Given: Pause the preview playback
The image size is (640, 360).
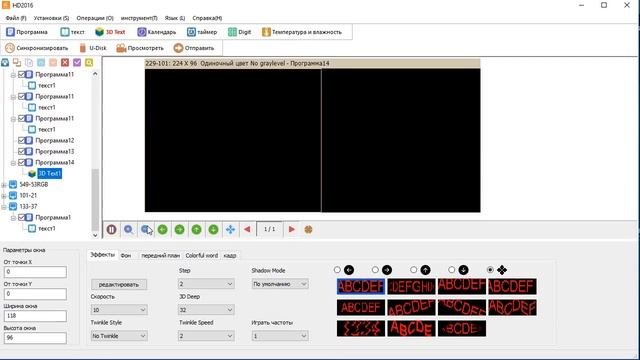Looking at the screenshot, I should coord(111,229).
